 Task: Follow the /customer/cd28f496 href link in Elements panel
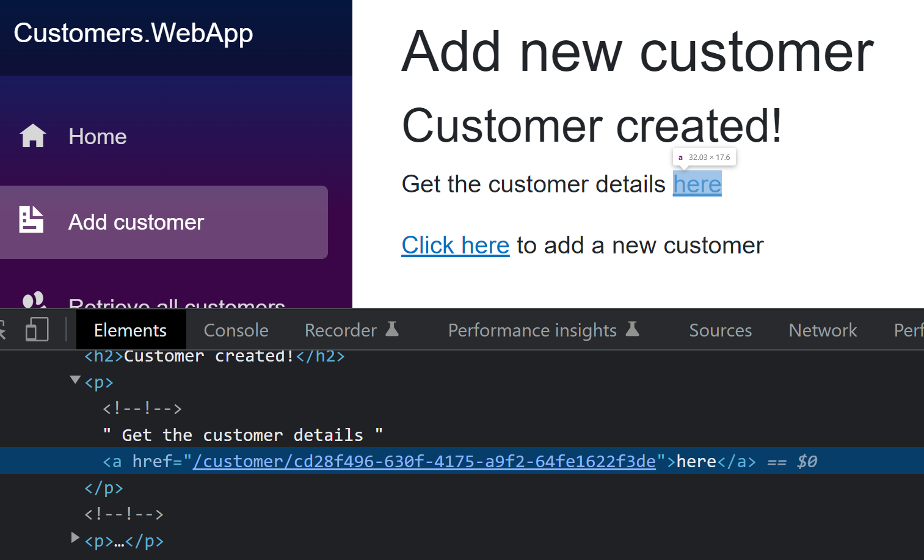tap(424, 462)
